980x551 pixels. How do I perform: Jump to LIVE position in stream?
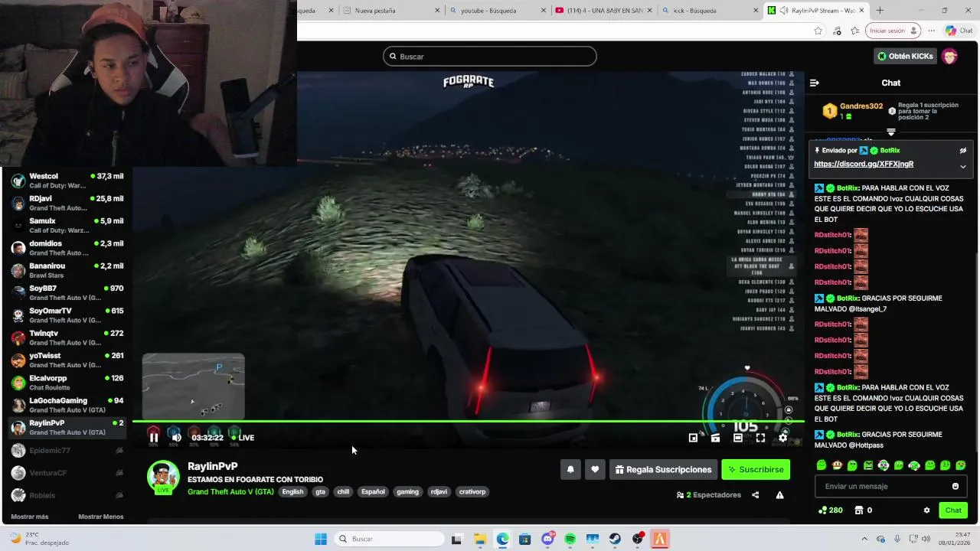[243, 438]
